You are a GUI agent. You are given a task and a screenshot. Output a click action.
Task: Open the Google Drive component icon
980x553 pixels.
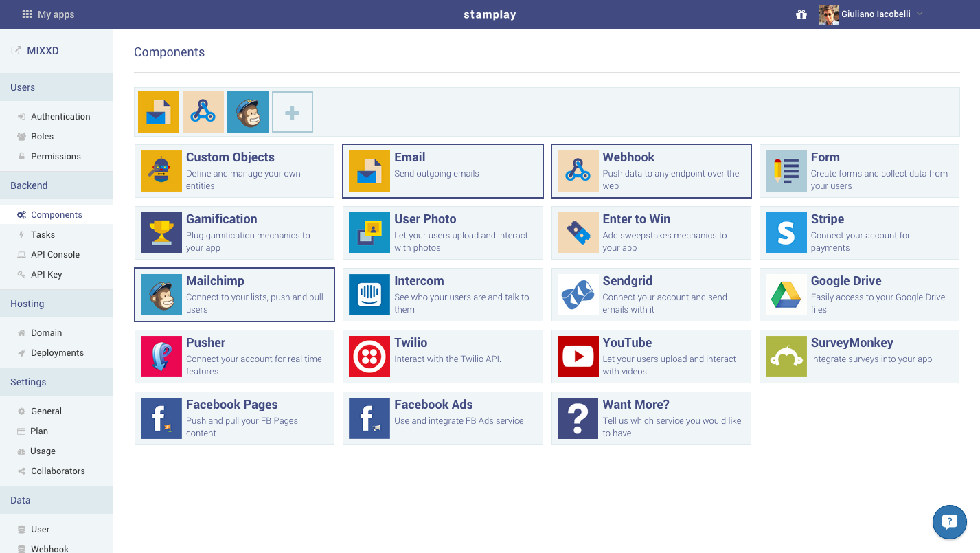786,295
